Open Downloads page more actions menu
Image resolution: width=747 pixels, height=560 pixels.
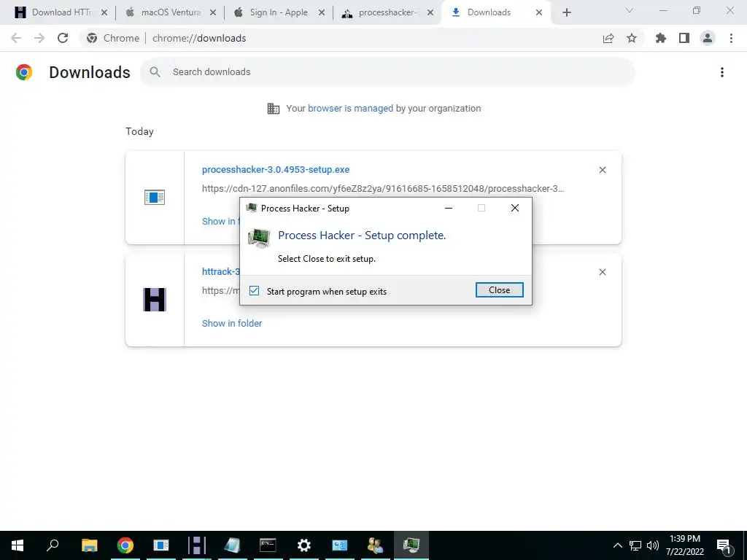(x=721, y=72)
